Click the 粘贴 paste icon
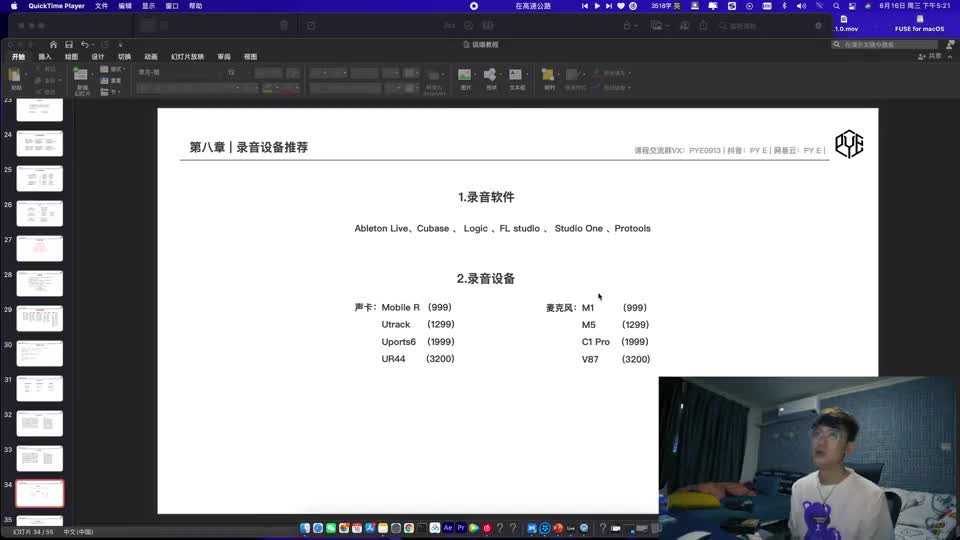Viewport: 960px width, 540px height. coord(15,75)
